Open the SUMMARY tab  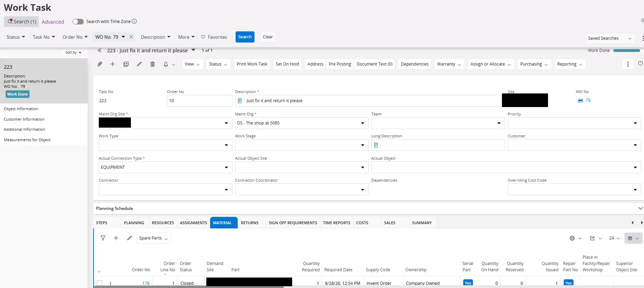click(422, 223)
